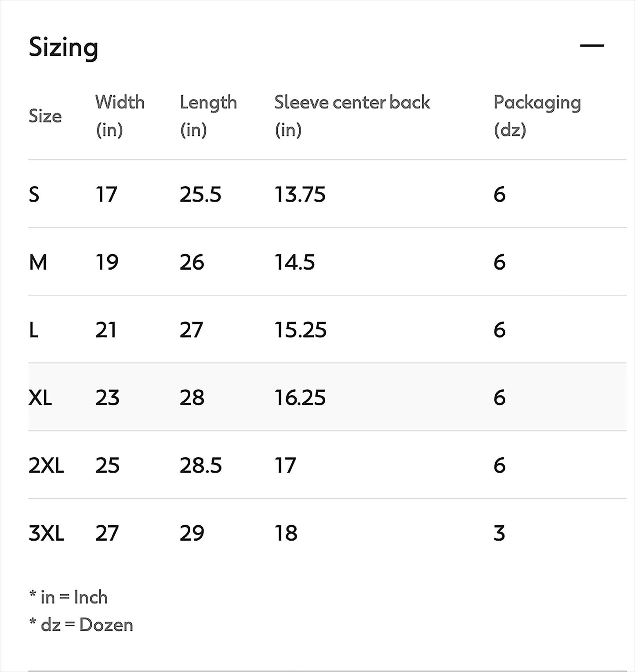Click the 28.5 length value for 2XL
Screen dimensions: 635x672
201,465
